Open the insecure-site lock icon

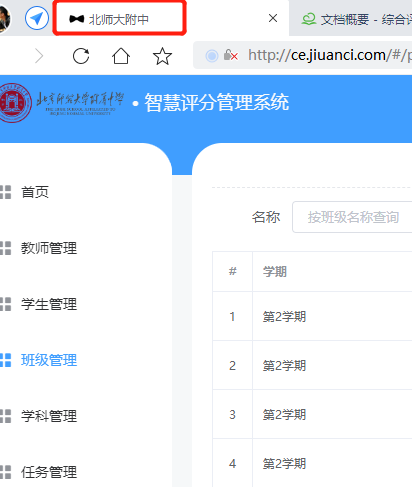tap(231, 55)
